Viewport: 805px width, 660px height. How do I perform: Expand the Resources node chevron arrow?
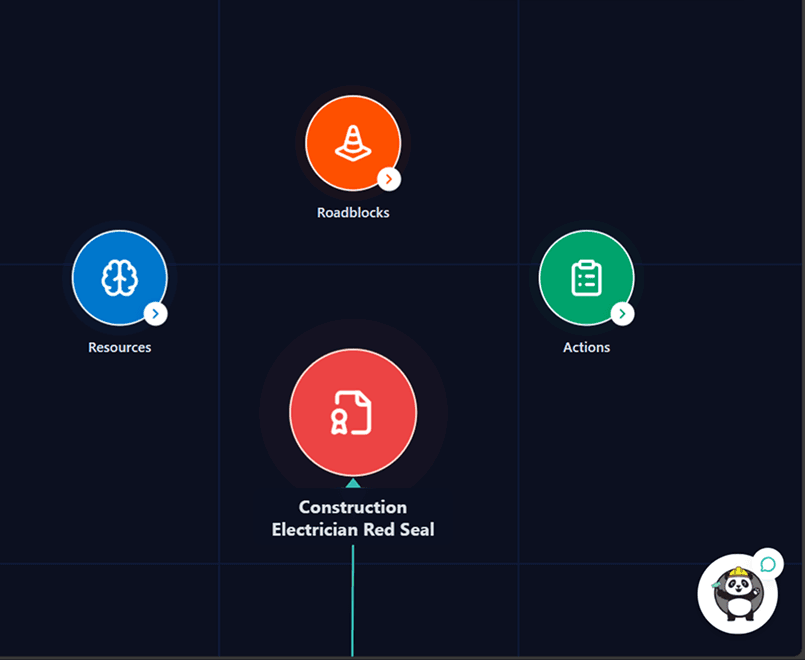155,313
